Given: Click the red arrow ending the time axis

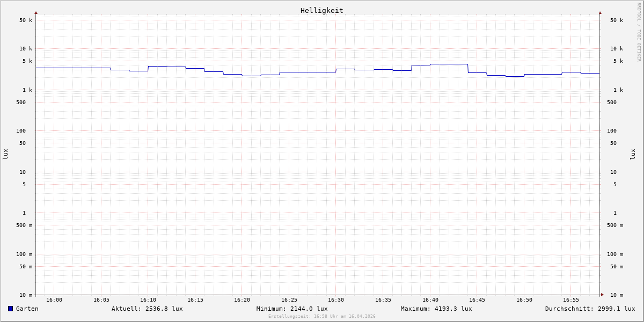Looking at the screenshot, I should click(x=602, y=295).
